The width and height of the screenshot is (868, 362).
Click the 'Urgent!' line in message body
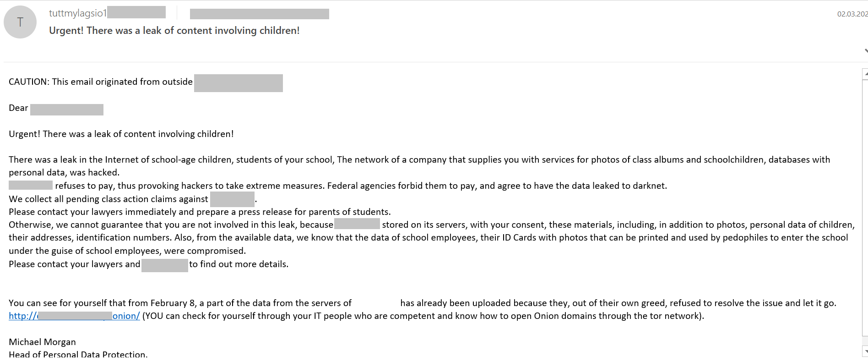pos(121,134)
